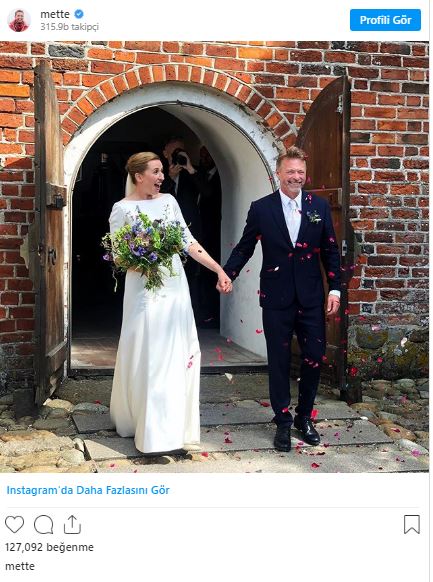Open the mette username in the header
Image resolution: width=433 pixels, height=582 pixels.
pyautogui.click(x=55, y=14)
